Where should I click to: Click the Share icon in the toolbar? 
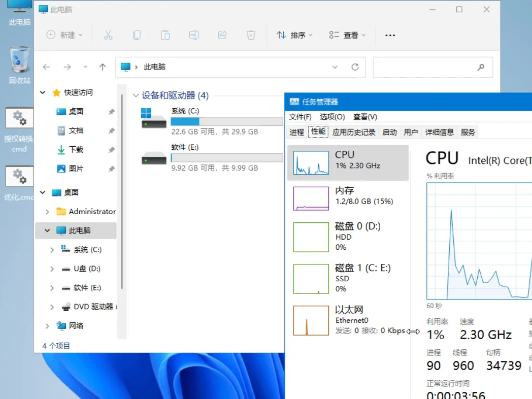click(222, 35)
